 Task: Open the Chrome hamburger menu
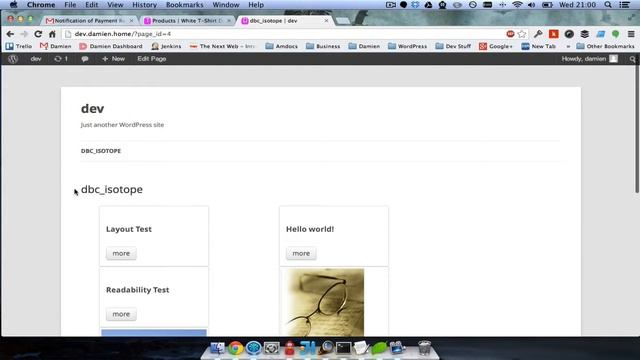click(x=631, y=34)
